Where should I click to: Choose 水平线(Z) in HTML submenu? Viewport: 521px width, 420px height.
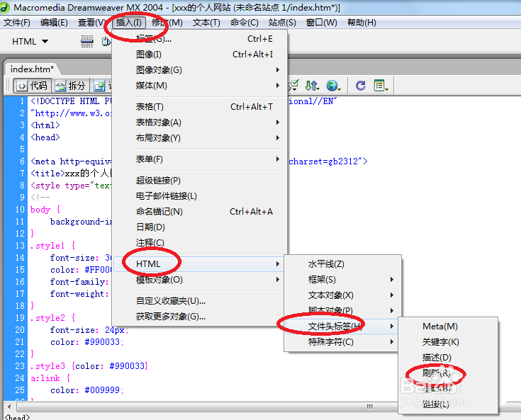pyautogui.click(x=342, y=264)
